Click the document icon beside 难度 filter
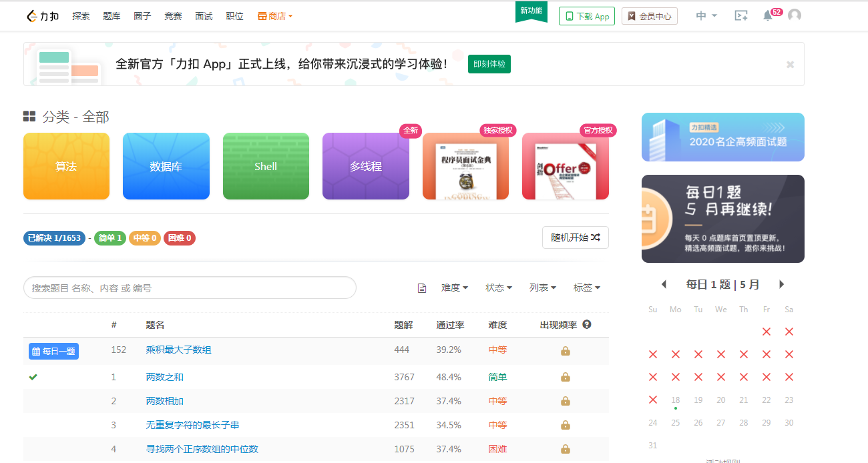 [422, 288]
